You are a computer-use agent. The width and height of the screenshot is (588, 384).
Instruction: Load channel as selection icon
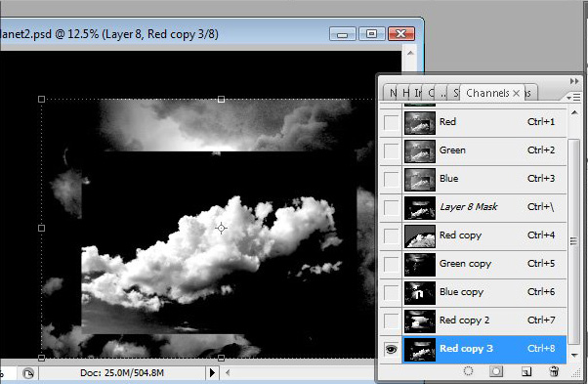coord(468,371)
